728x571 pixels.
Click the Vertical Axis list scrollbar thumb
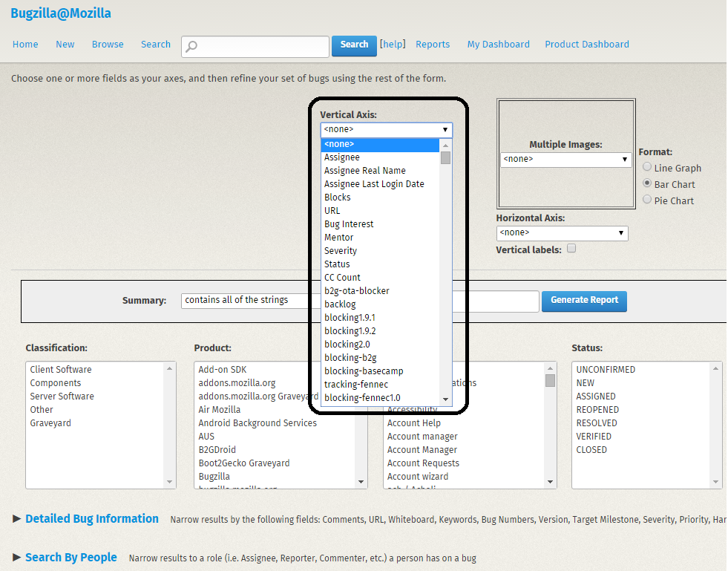pos(445,158)
